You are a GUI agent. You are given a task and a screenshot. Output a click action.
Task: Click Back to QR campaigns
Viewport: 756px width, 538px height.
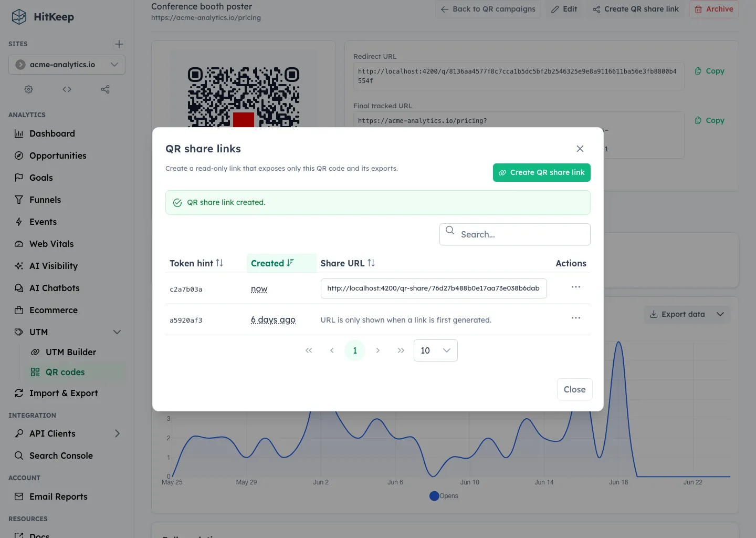(488, 9)
